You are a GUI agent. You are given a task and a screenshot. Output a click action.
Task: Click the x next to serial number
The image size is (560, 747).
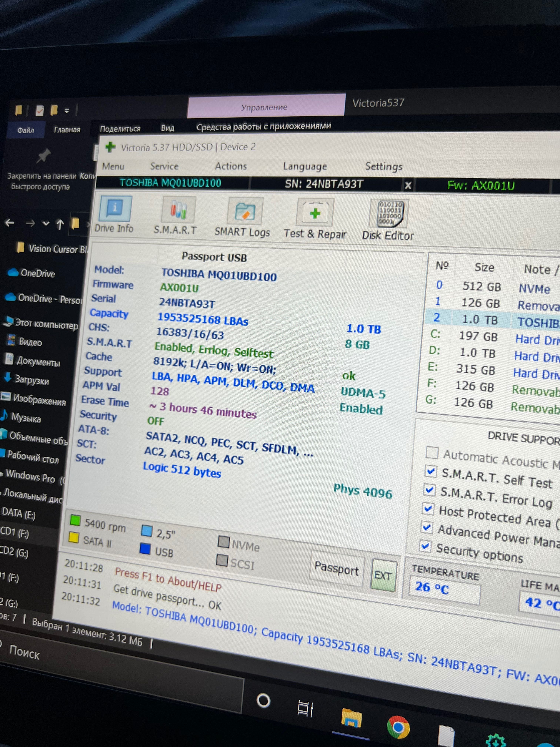pyautogui.click(x=408, y=185)
